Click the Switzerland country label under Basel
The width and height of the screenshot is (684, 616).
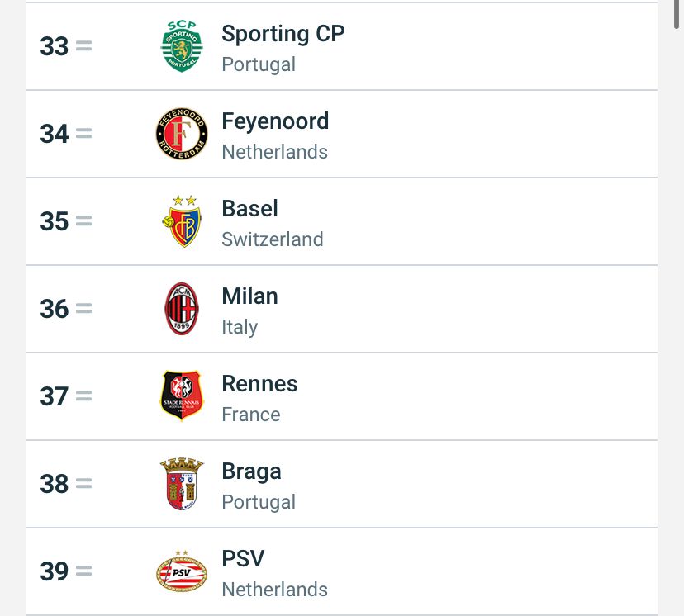coord(272,239)
